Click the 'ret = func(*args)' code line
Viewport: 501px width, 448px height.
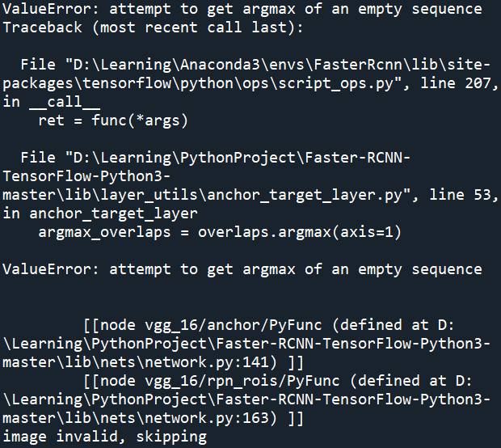pyautogui.click(x=113, y=120)
